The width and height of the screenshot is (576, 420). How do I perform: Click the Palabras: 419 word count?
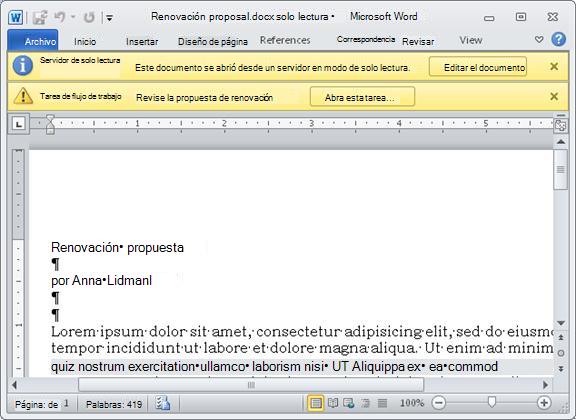coord(114,404)
